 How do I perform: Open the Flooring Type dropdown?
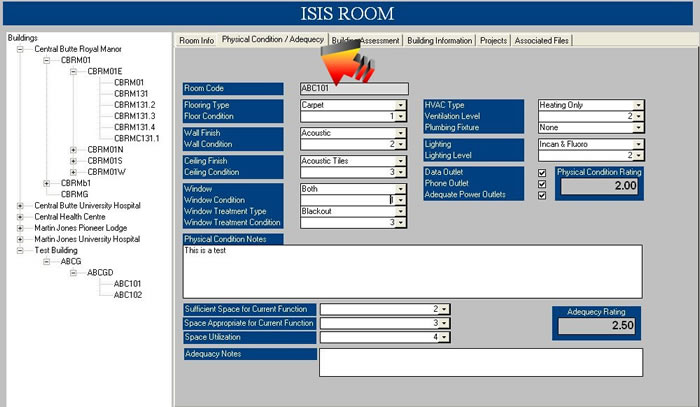(400, 105)
